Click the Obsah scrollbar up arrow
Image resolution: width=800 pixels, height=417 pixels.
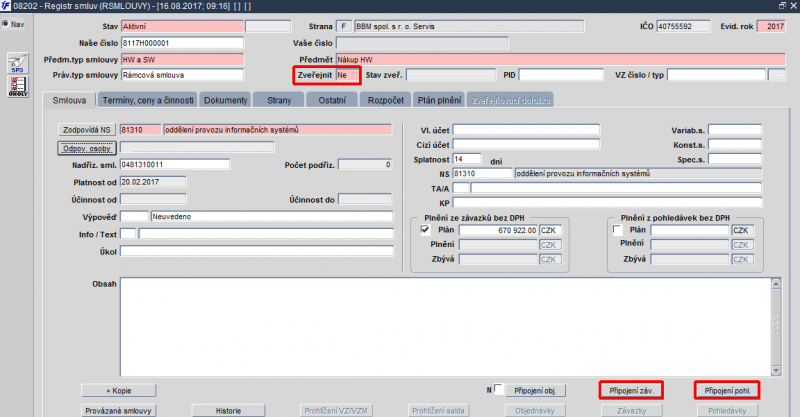(x=776, y=284)
